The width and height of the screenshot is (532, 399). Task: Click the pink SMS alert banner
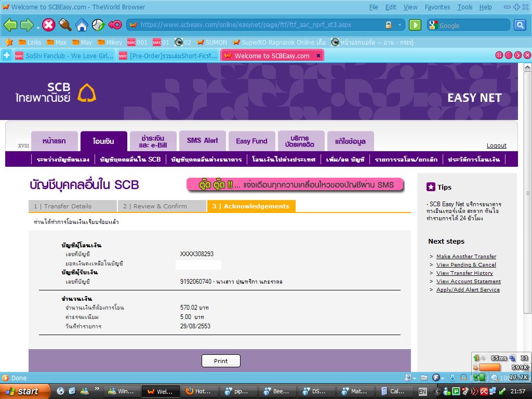[x=295, y=185]
